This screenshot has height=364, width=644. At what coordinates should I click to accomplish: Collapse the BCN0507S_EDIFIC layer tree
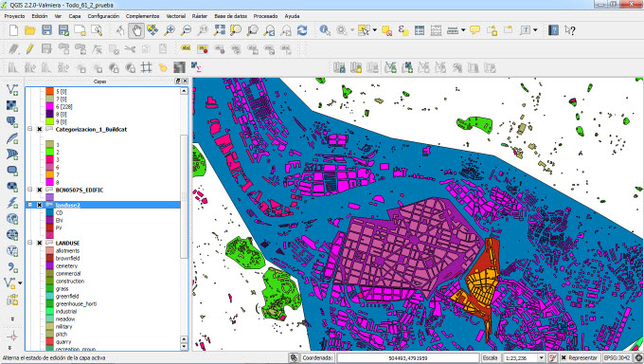click(x=30, y=190)
